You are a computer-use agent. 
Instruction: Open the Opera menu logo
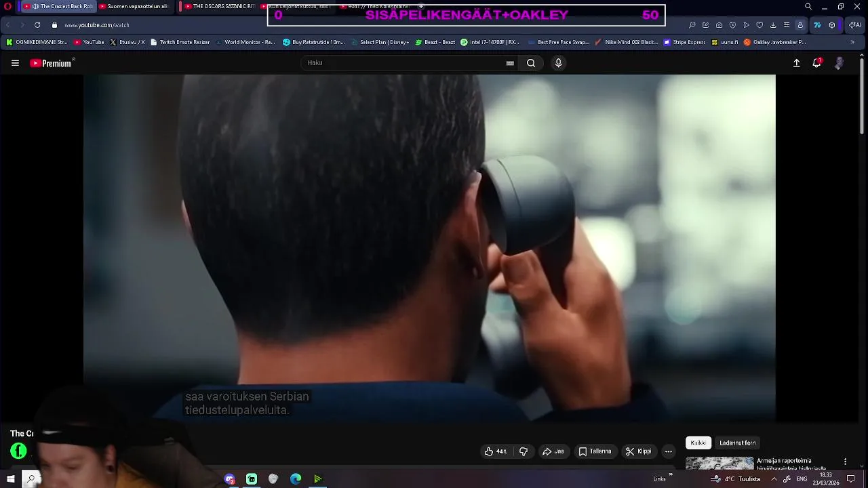coord(8,7)
